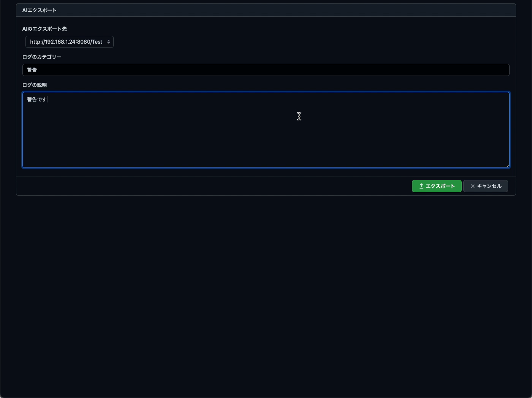Select the http://192.168.1.24:8080/Test URL text
This screenshot has height=398, width=532.
(x=66, y=42)
